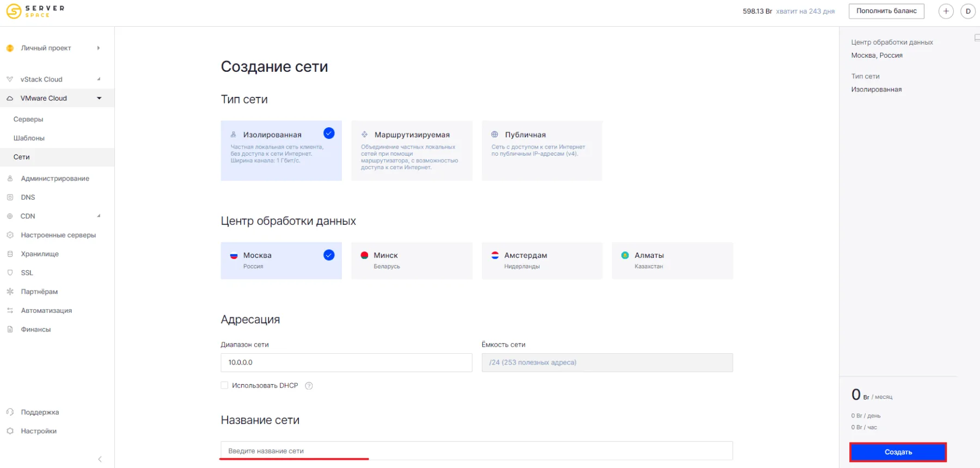Select the Amsterdam data center card

(x=542, y=261)
